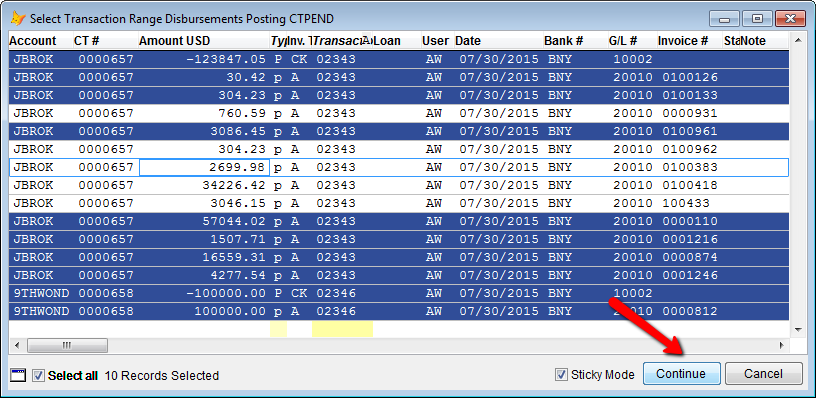Screen dimensions: 816x398
Task: Click the Amount USD column header
Action: tap(203, 41)
